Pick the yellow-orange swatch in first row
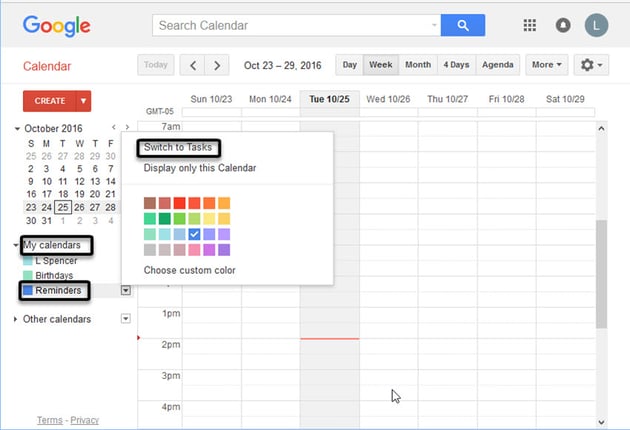The height and width of the screenshot is (430, 630). click(224, 203)
